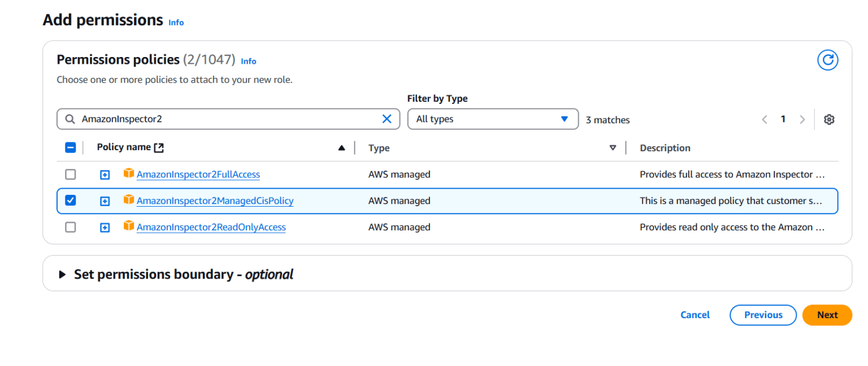This screenshot has height=366, width=868.
Task: Check the AmazonInspector2ReadOnlyAccess policy checkbox
Action: tap(71, 226)
